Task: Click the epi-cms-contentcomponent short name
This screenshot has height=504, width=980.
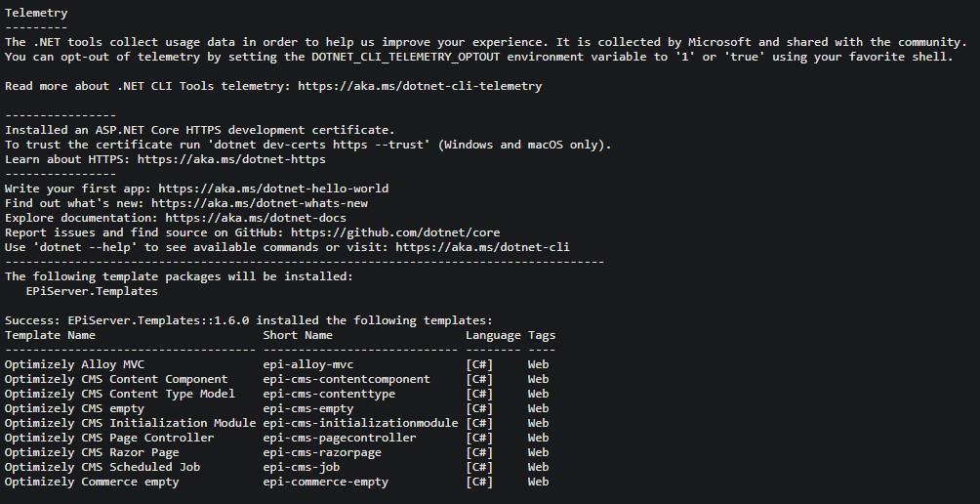Action: coord(346,379)
